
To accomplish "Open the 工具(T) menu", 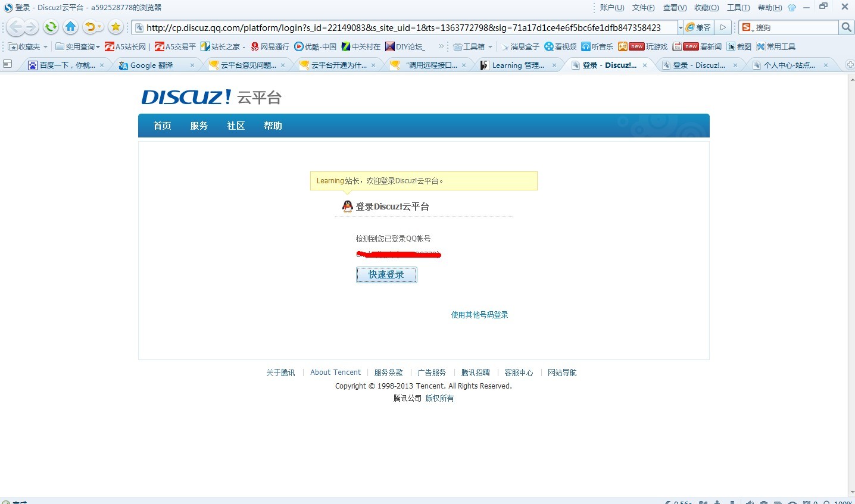I will tap(738, 8).
